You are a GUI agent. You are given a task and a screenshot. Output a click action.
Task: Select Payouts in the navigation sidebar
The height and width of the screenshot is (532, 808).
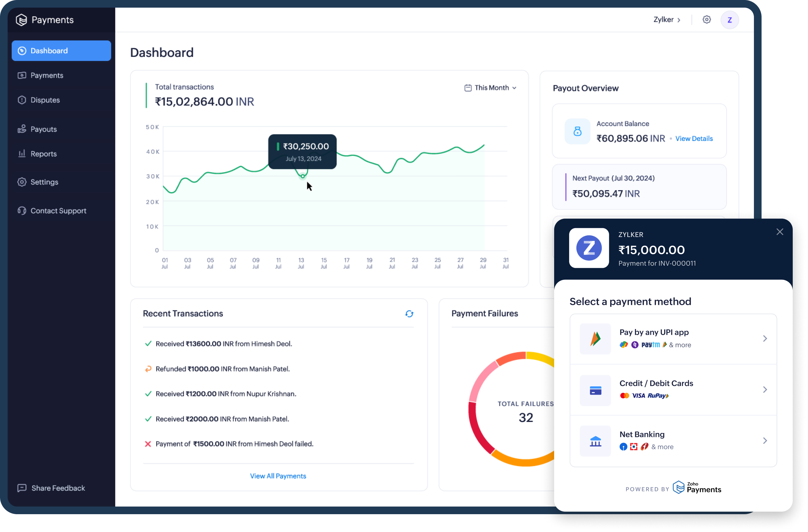tap(43, 129)
